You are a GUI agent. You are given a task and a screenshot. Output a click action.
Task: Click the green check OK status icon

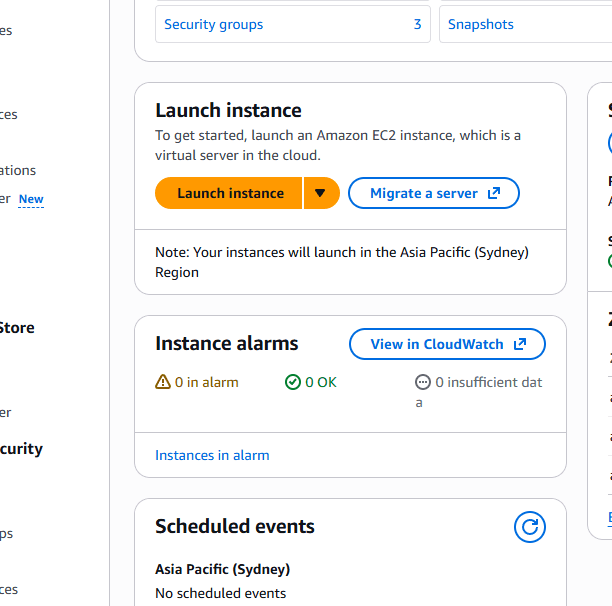pyautogui.click(x=293, y=382)
